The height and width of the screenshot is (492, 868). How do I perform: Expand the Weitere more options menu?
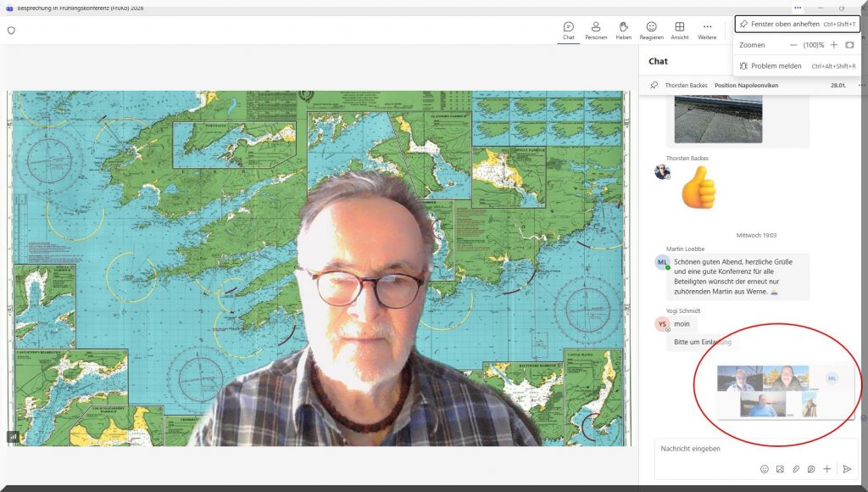[707, 31]
